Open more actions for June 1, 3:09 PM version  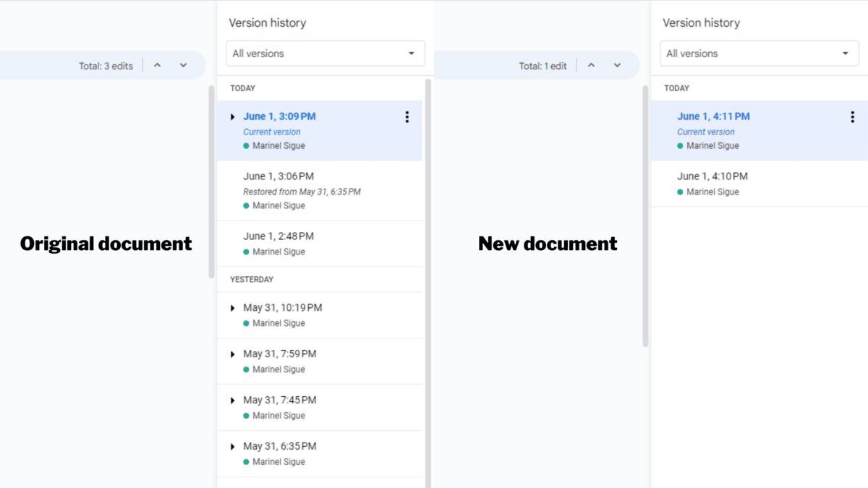[x=407, y=116]
